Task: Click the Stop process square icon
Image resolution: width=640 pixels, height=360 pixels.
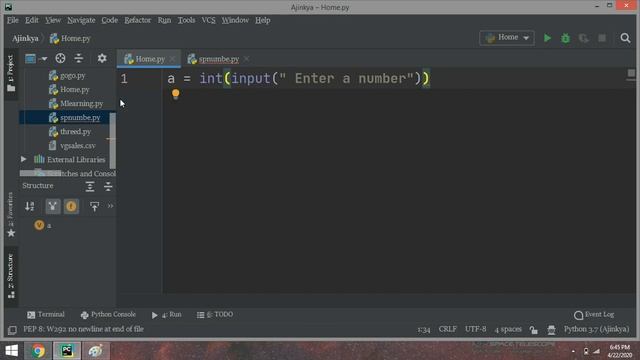Action: [602, 38]
